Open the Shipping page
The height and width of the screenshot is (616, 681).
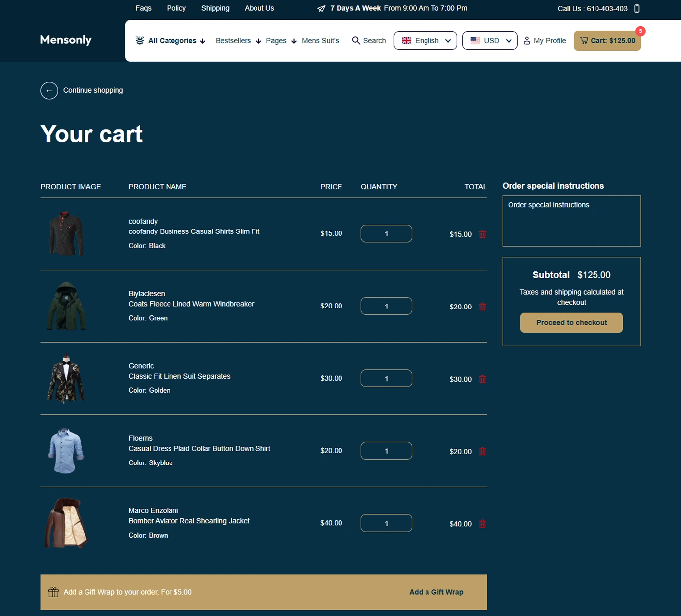[215, 8]
